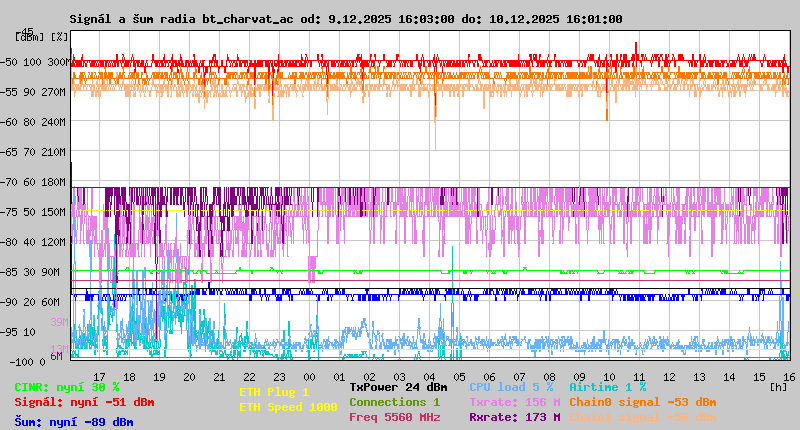The height and width of the screenshot is (430, 800).
Task: Click the CPU load legend entry
Action: point(511,387)
